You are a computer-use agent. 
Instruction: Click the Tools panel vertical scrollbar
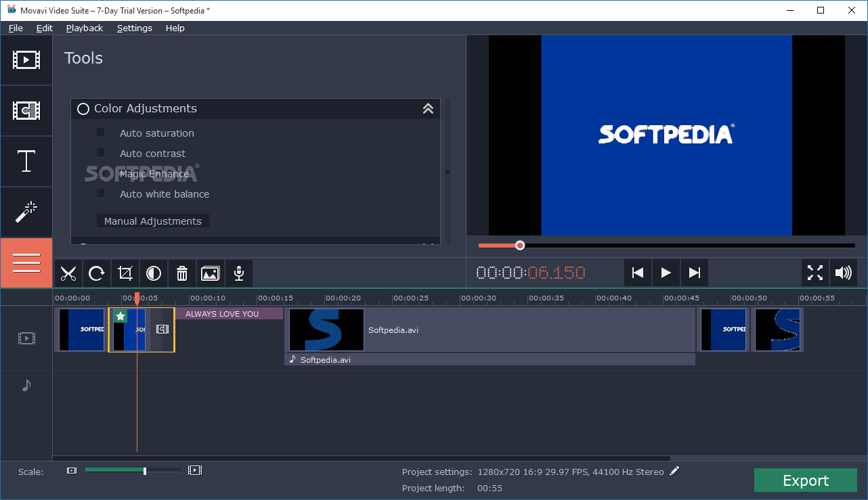(448, 172)
